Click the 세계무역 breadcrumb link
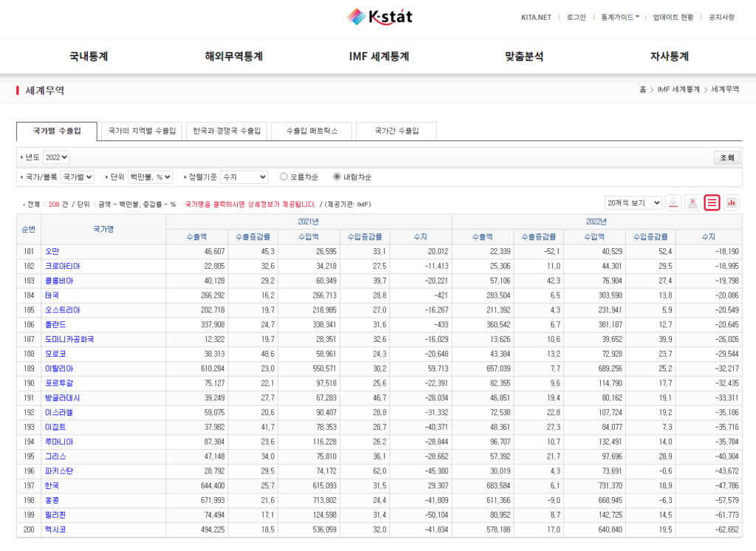The image size is (756, 551). point(725,89)
